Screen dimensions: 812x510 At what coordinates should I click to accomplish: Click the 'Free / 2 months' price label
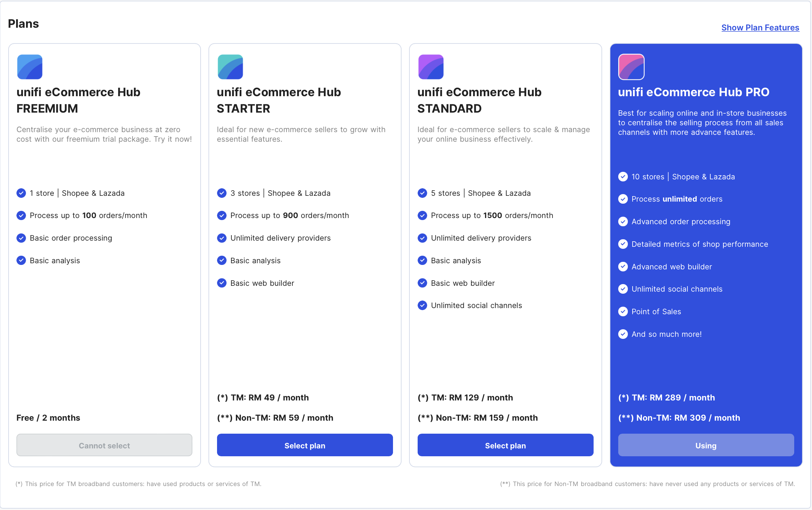(48, 418)
